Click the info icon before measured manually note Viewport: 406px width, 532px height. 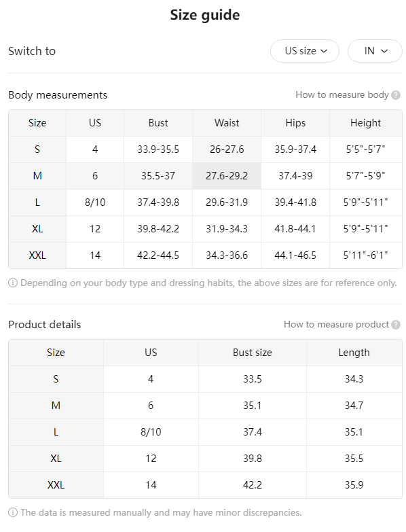[x=12, y=512]
